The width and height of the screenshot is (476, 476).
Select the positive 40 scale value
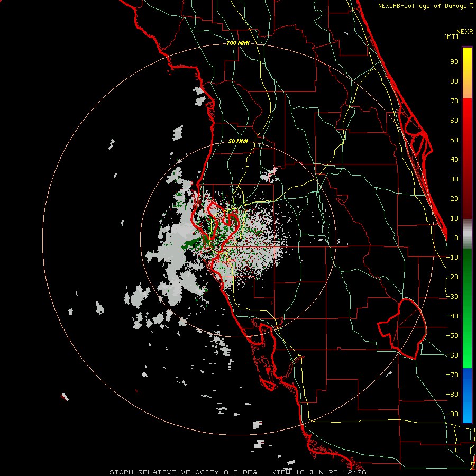coord(454,159)
